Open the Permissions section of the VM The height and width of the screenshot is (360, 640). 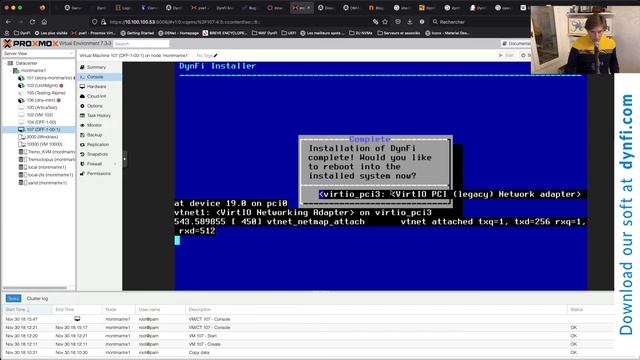pyautogui.click(x=98, y=173)
